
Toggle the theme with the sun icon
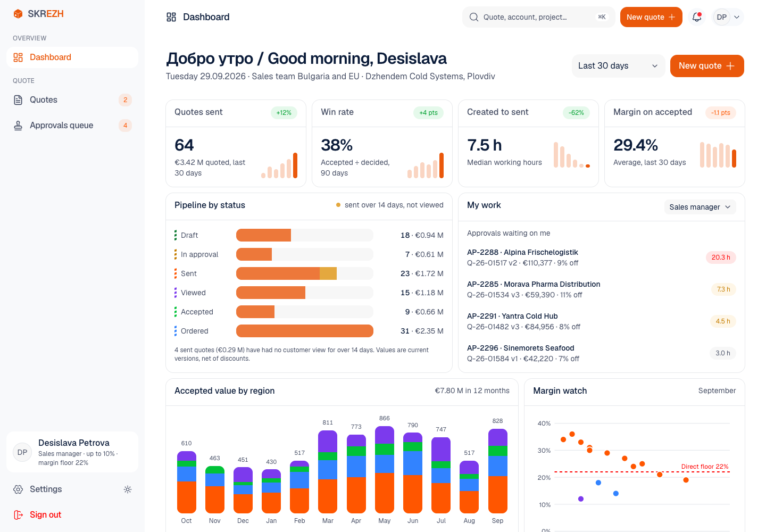128,489
